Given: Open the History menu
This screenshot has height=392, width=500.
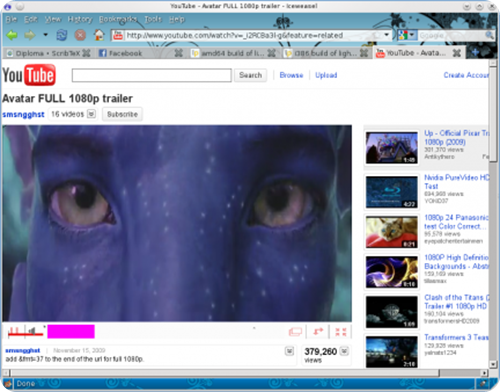Looking at the screenshot, I should point(80,19).
